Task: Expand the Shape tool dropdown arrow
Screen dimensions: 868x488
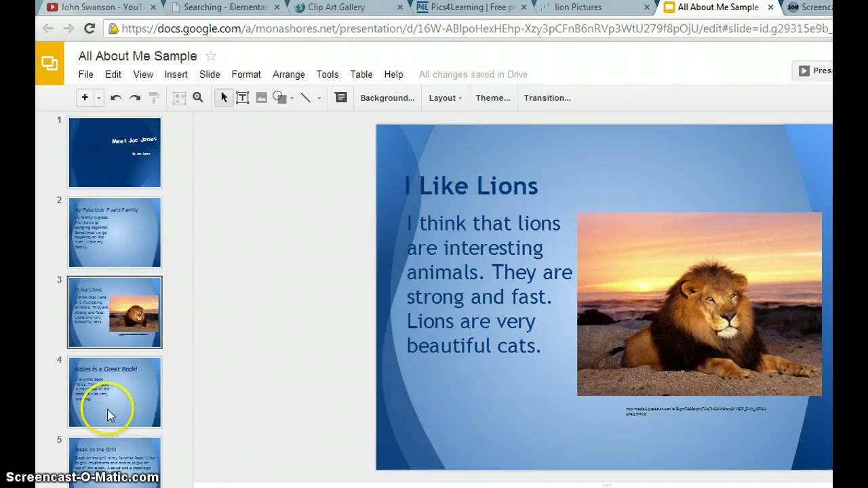Action: tap(292, 98)
